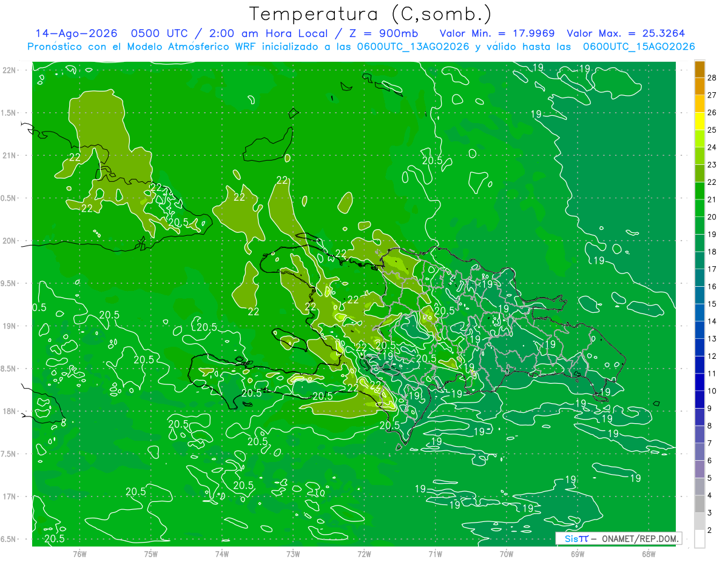
Task: Click the yellow 25–26 color scale swatch
Action: point(699,121)
